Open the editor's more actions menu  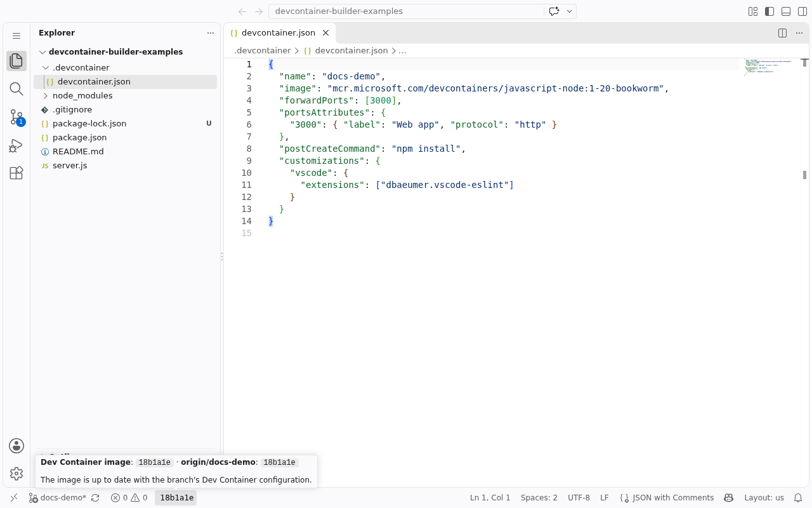pos(799,33)
